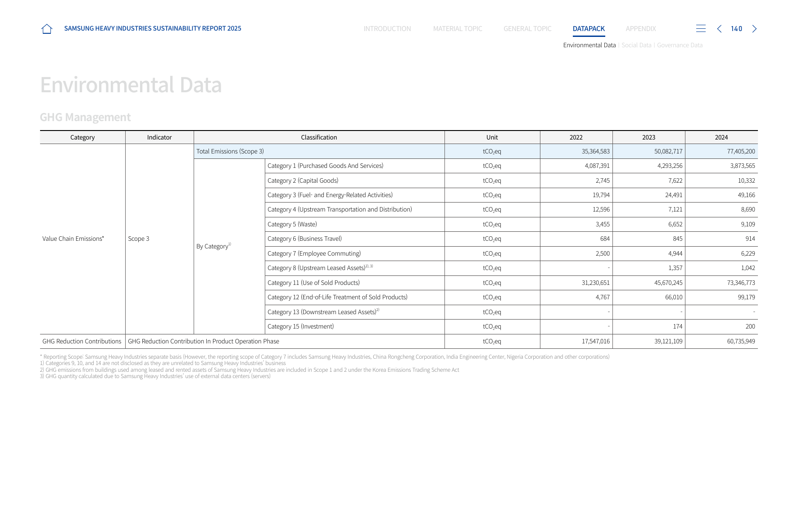The height and width of the screenshot is (532, 798).
Task: Click Category 4 Upstream Transportation and Distribution
Action: tap(340, 209)
